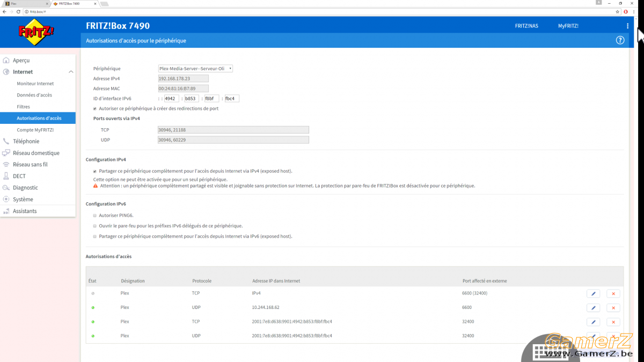Open Réseau domestique network icon
The height and width of the screenshot is (362, 644).
pyautogui.click(x=6, y=153)
